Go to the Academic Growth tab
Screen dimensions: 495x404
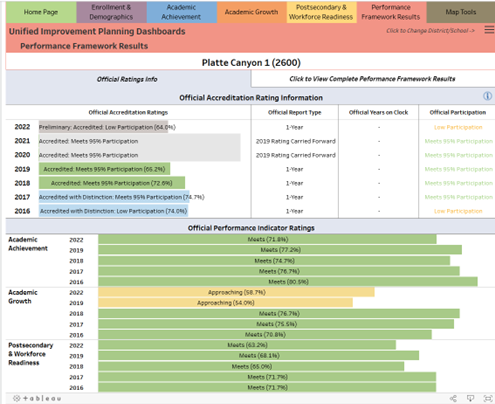[x=252, y=12]
